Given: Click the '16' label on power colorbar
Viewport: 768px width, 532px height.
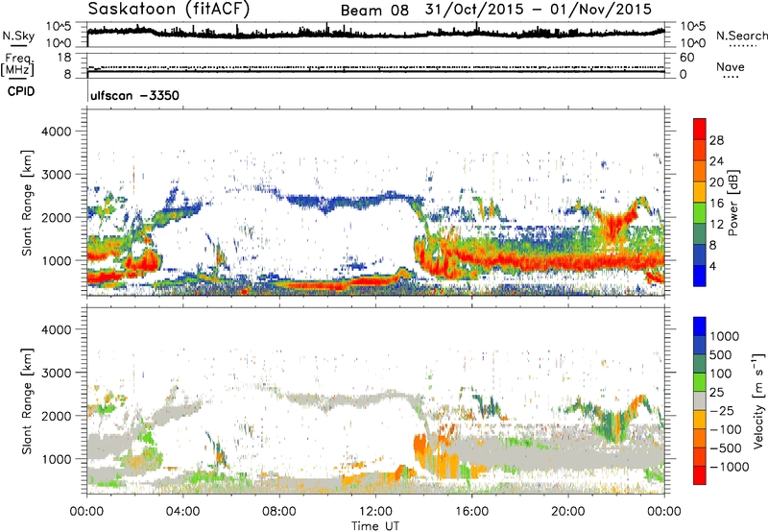Looking at the screenshot, I should pyautogui.click(x=716, y=204).
